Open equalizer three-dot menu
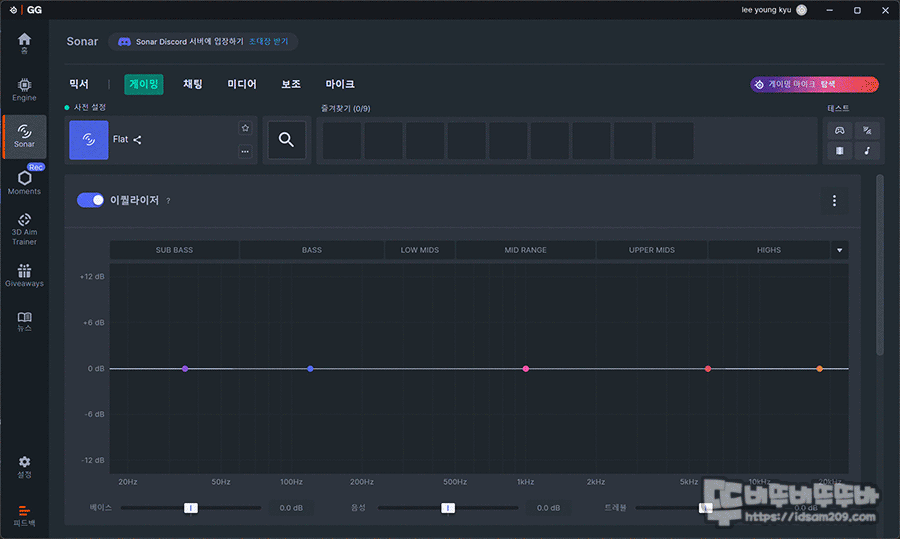 834,200
